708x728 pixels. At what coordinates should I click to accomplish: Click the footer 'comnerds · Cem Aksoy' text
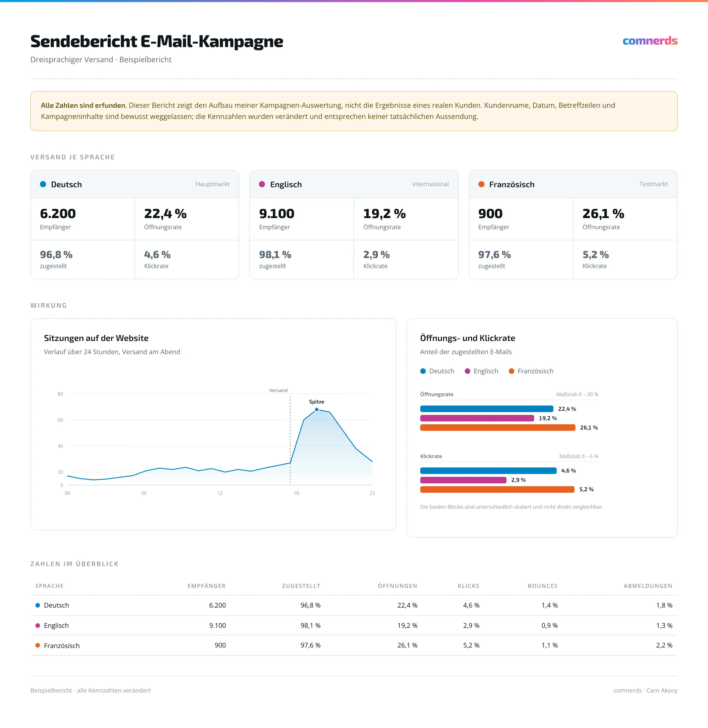645,691
